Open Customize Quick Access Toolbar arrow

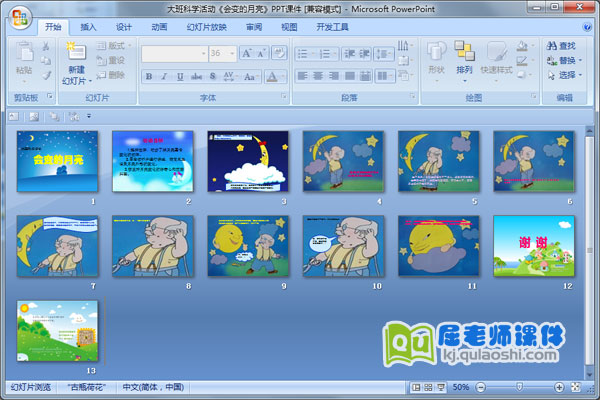pyautogui.click(x=89, y=116)
